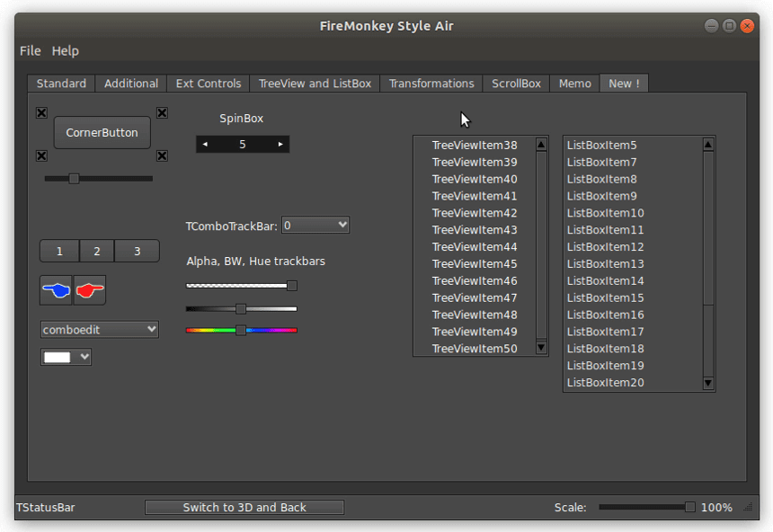The height and width of the screenshot is (532, 773).
Task: Select TreeViewItem44
Action: pyautogui.click(x=475, y=246)
